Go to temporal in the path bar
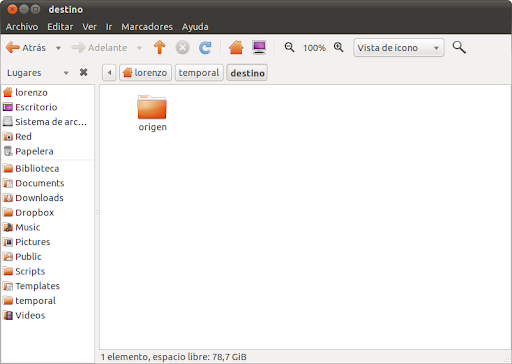 click(199, 73)
